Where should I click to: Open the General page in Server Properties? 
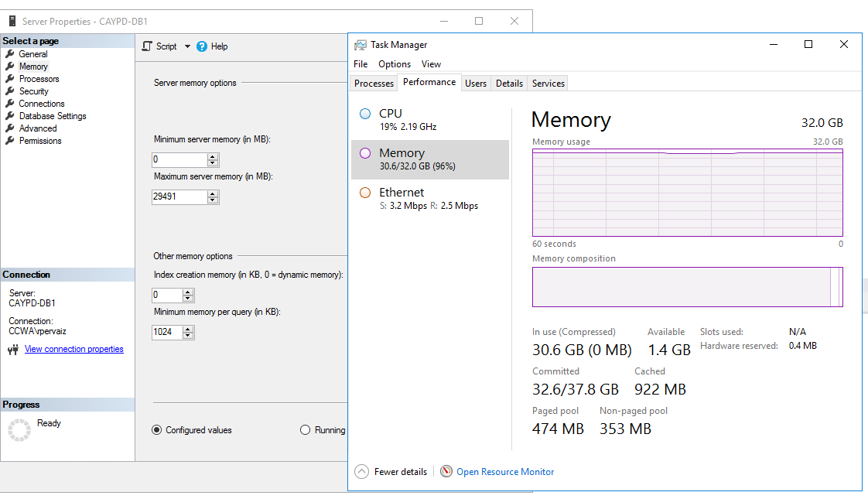[x=33, y=54]
